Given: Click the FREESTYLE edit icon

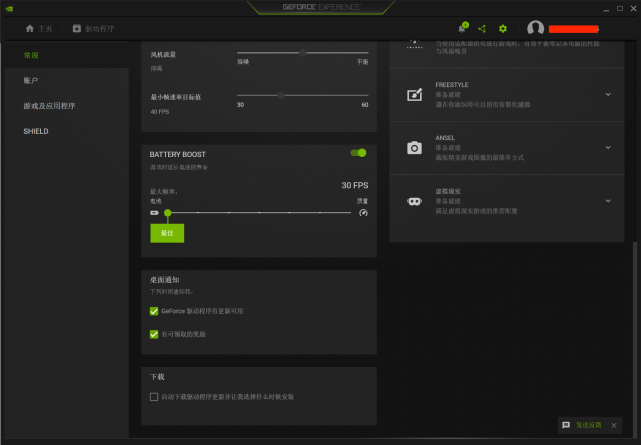Looking at the screenshot, I should pyautogui.click(x=414, y=94).
